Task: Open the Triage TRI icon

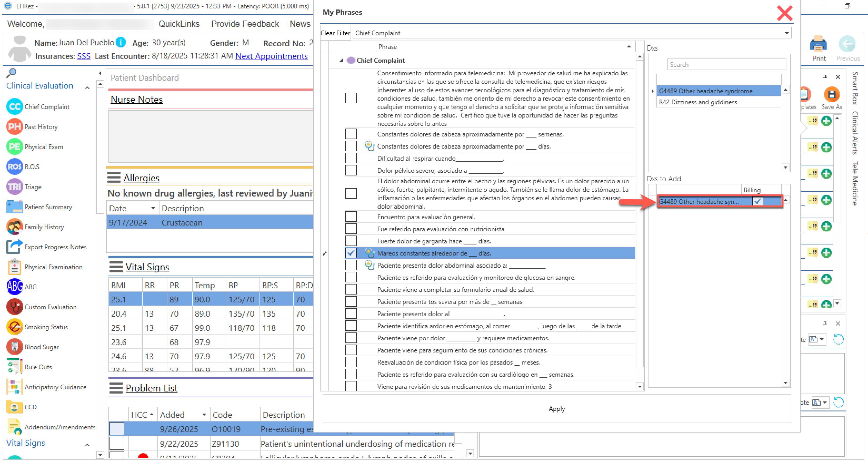Action: (x=14, y=187)
